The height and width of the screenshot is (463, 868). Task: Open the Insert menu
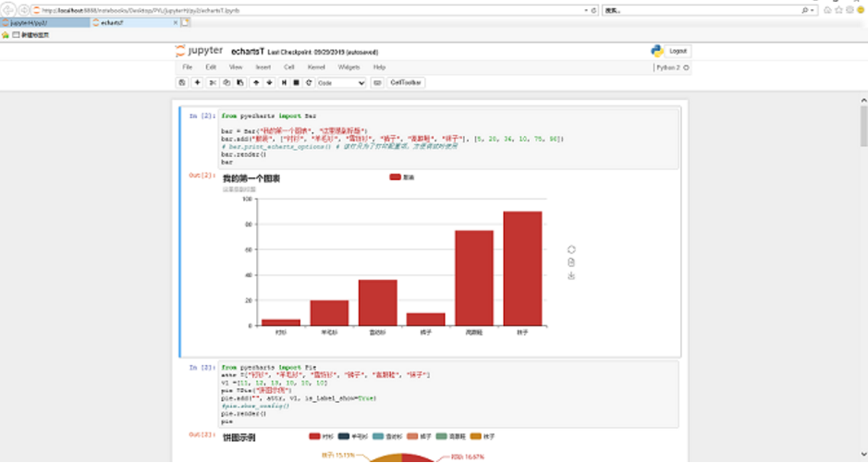[263, 67]
